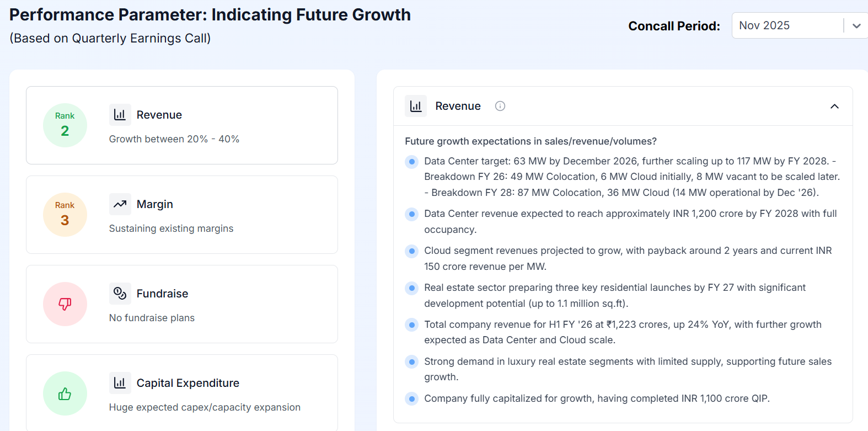
Task: Click the Margin trend arrow icon
Action: (120, 204)
